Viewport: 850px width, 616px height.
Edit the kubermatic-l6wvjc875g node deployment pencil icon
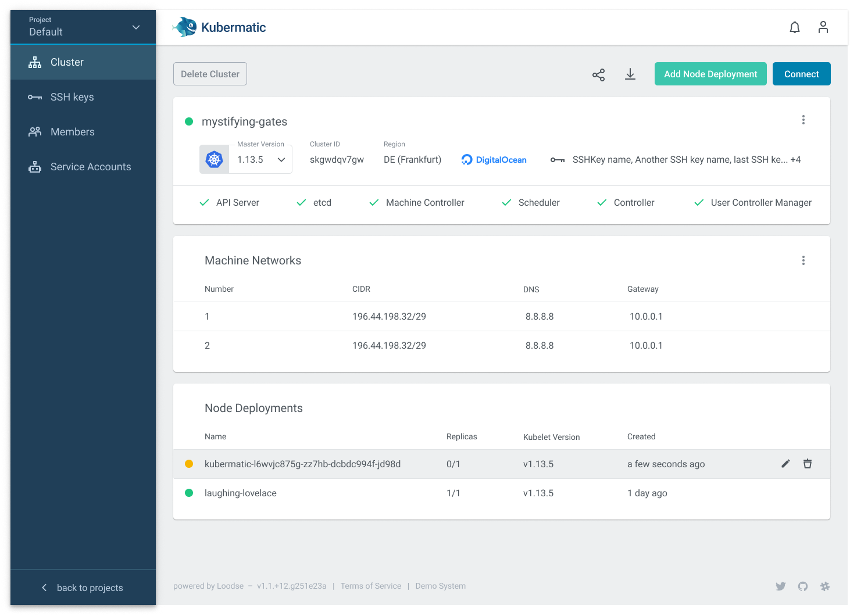point(785,464)
